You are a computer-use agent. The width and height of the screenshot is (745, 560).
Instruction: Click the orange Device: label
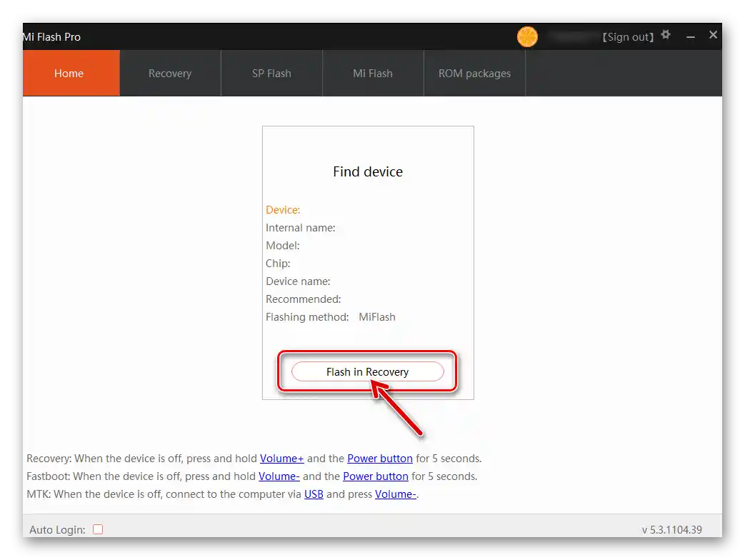tap(283, 210)
